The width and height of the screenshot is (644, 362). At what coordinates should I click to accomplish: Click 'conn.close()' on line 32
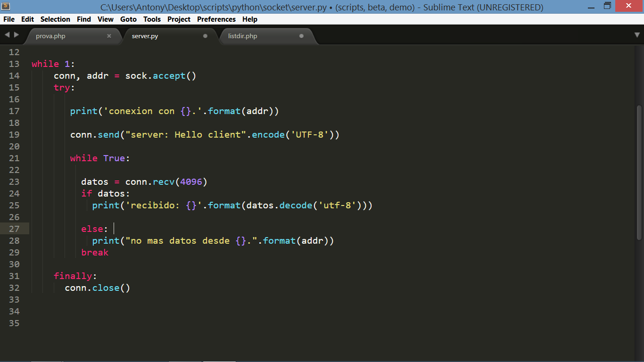coord(98,288)
